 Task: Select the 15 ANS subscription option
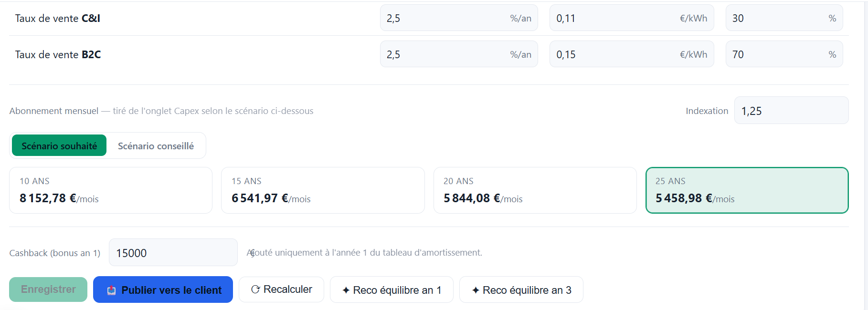[x=322, y=190]
